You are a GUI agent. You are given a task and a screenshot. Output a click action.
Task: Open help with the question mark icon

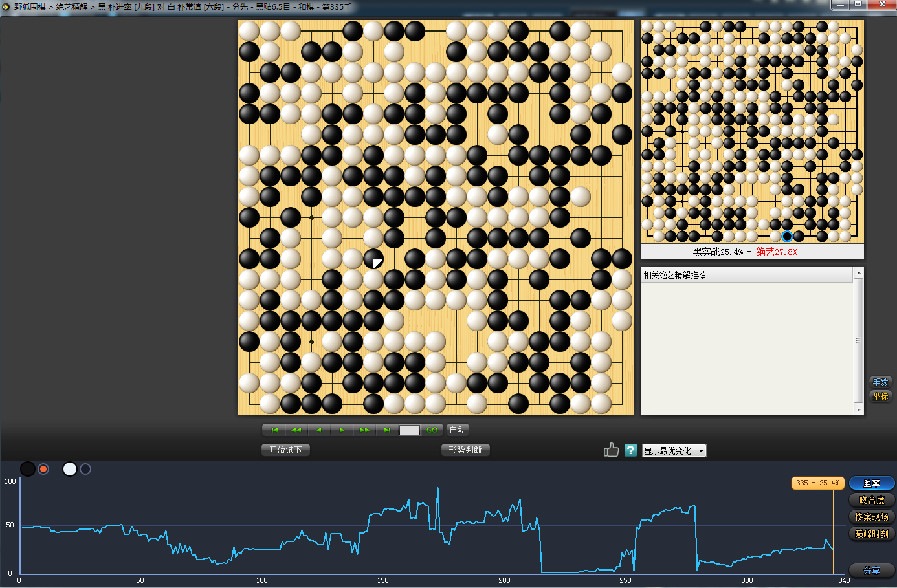pos(630,450)
